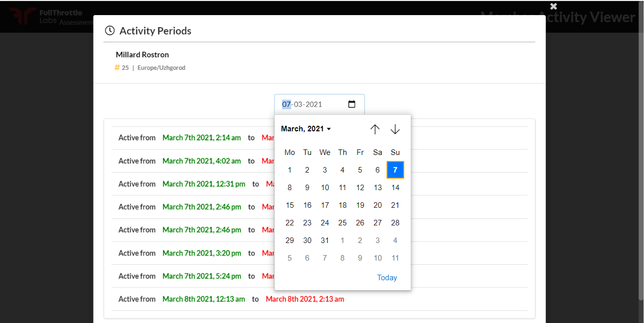Click the calendar icon in date field
Image resolution: width=644 pixels, height=323 pixels.
pos(352,104)
